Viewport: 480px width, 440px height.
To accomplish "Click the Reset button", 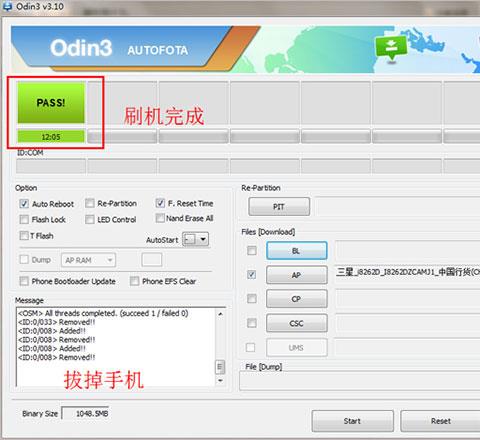I will (x=440, y=421).
